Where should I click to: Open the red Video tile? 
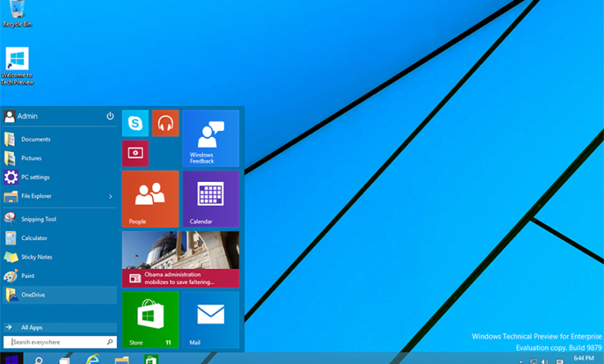tap(135, 153)
